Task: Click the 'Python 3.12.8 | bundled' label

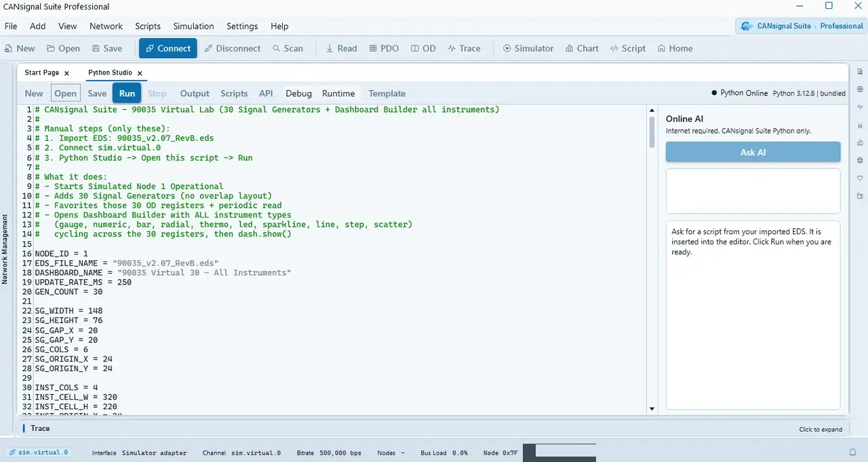Action: coord(809,93)
